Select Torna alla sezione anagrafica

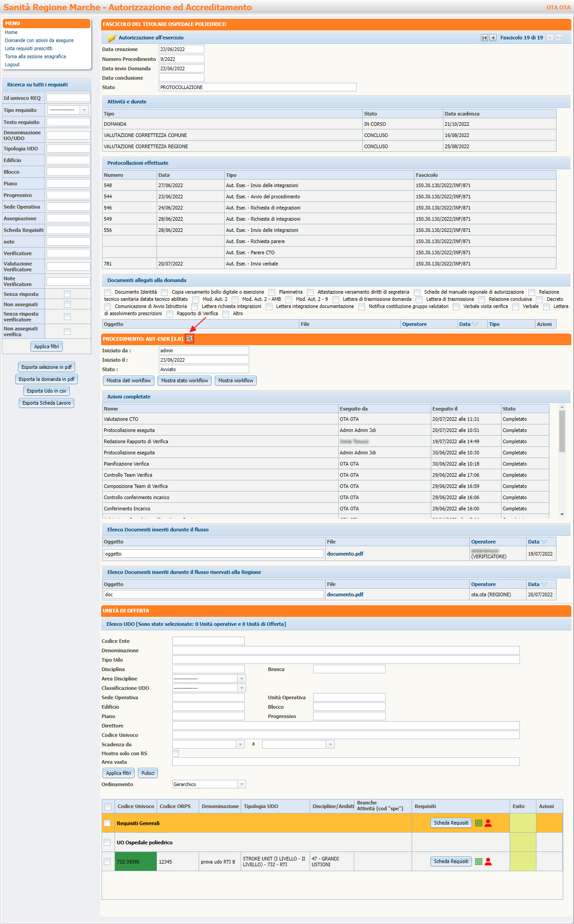[35, 56]
